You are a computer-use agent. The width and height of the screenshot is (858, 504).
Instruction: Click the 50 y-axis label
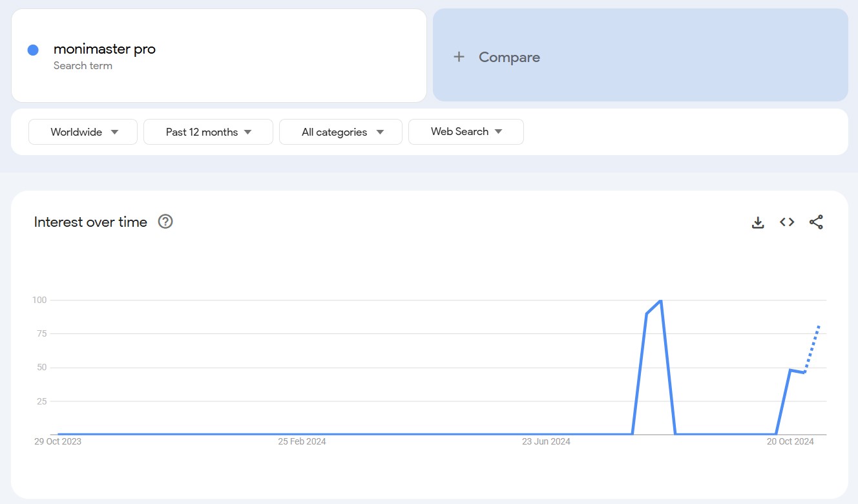[42, 367]
